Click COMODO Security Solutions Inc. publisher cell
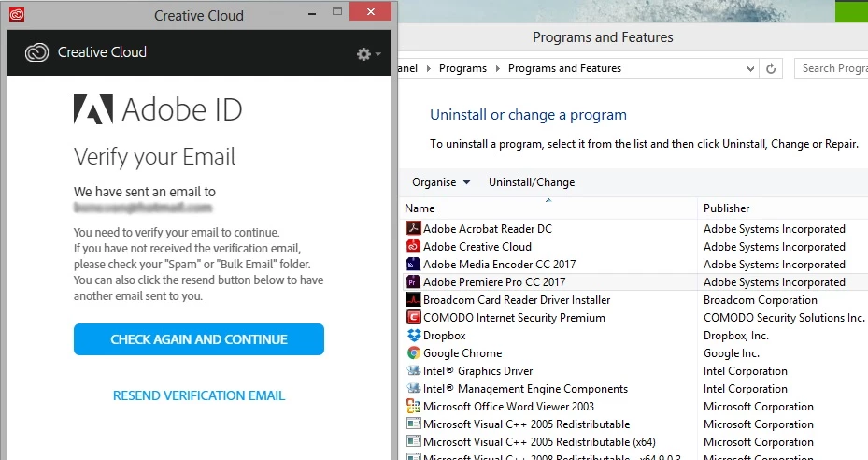The image size is (868, 460). click(784, 317)
